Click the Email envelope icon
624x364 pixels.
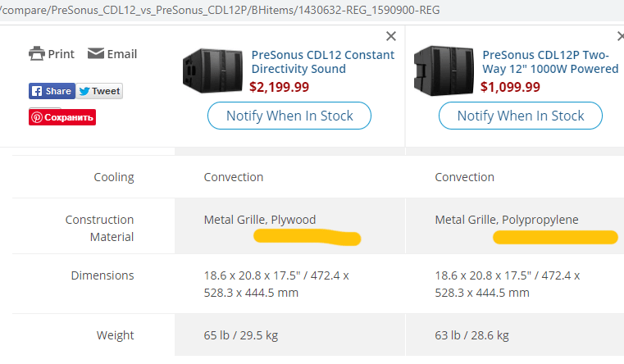pyautogui.click(x=95, y=53)
